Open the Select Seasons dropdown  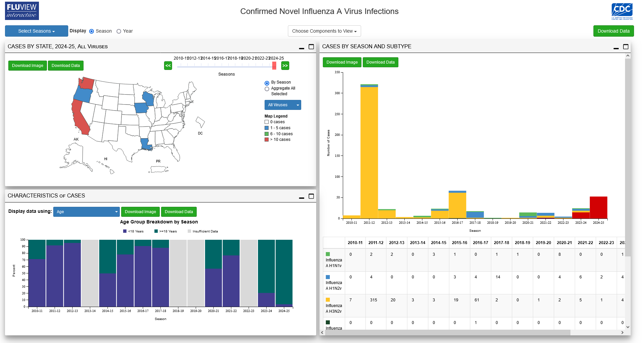36,31
